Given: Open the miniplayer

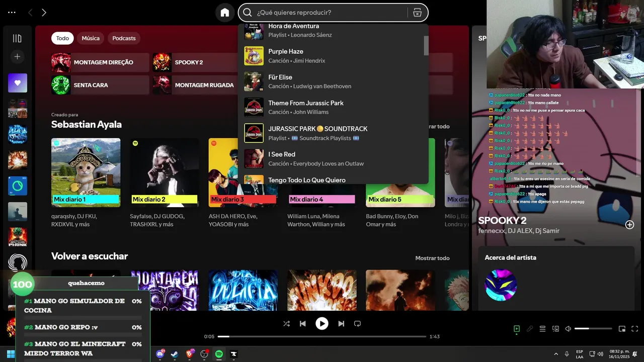Looking at the screenshot, I should coord(622,329).
